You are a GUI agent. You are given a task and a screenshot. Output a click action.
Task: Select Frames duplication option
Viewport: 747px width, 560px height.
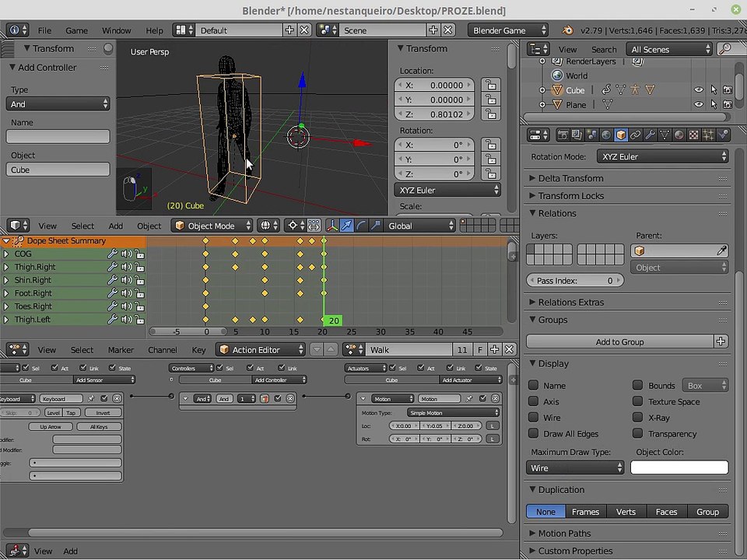point(585,512)
